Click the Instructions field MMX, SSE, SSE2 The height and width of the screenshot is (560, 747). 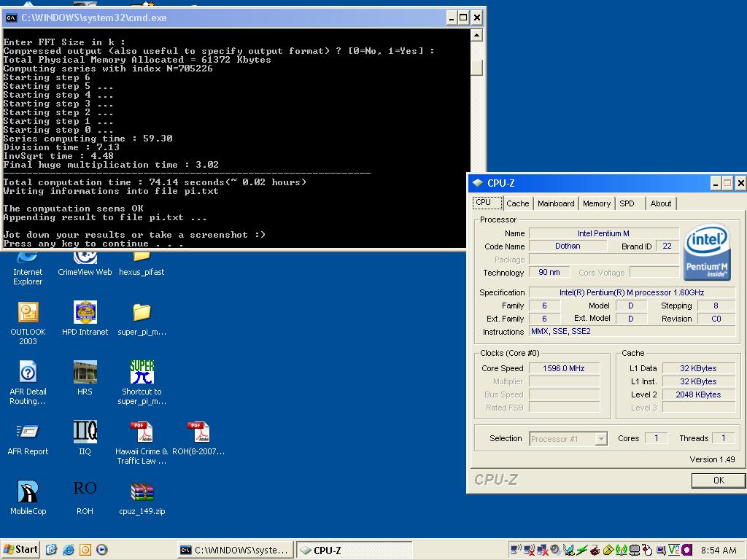click(x=632, y=332)
